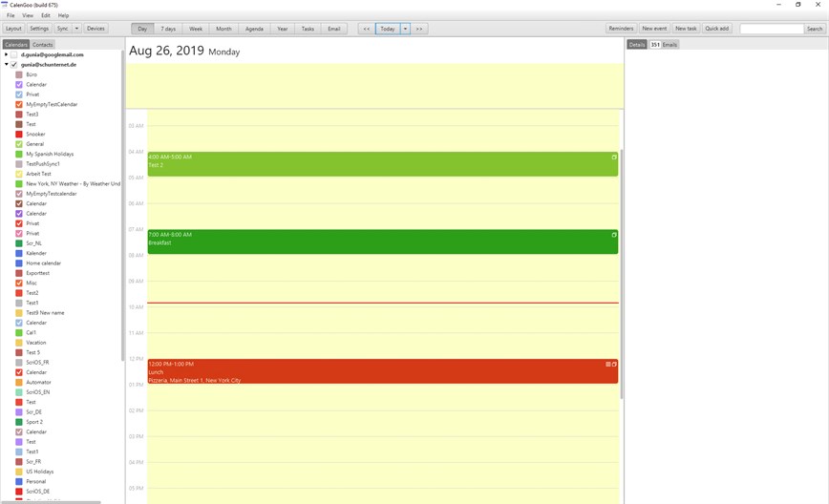Open the Sync dropdown arrow
Viewport: 829px width, 504px height.
(76, 29)
